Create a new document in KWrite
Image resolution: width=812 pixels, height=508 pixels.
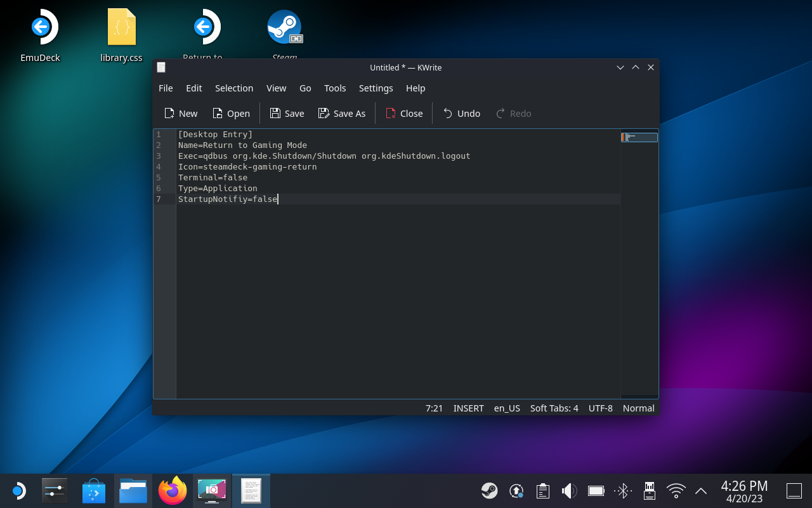181,113
